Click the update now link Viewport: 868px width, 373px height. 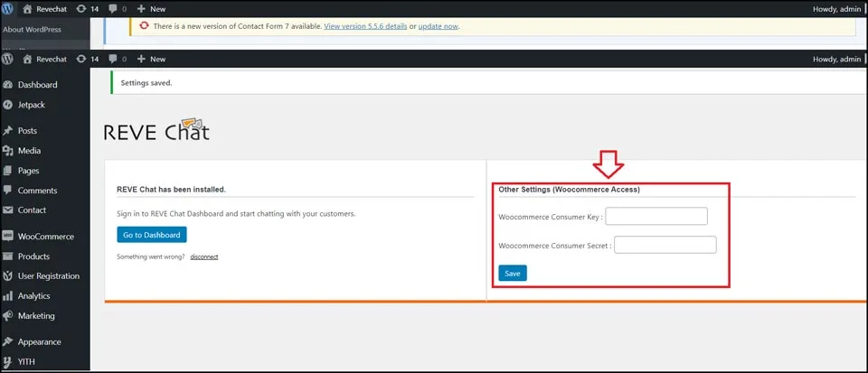(x=438, y=26)
